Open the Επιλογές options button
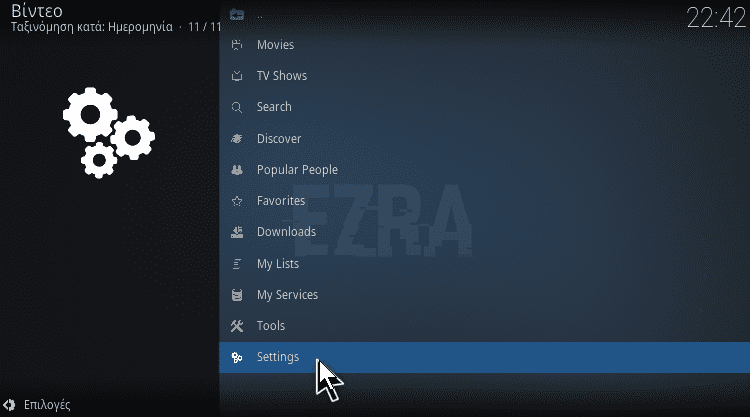Screen dimensions: 750x417 point(36,405)
